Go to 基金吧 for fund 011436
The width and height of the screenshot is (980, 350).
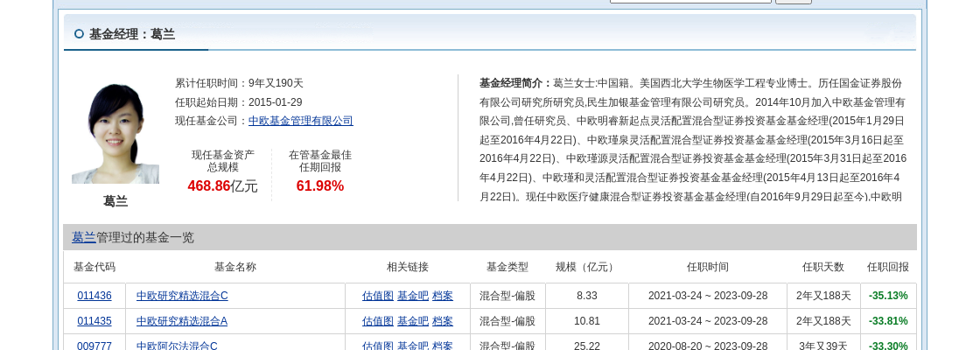412,296
